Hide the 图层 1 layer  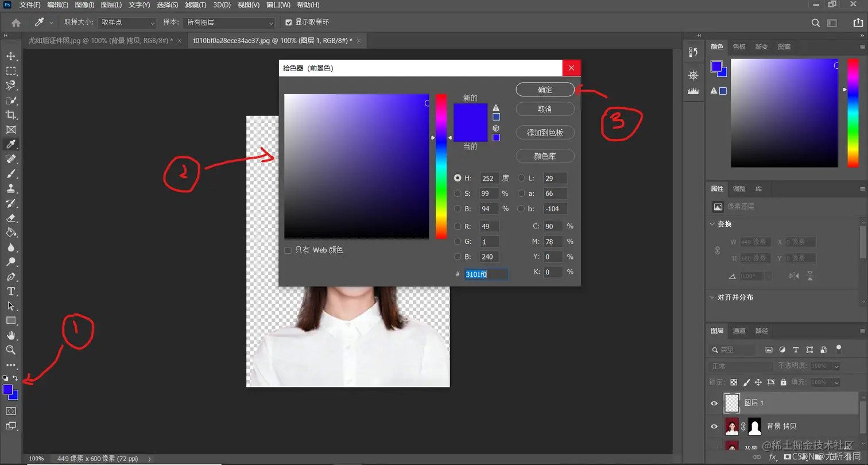pyautogui.click(x=714, y=403)
